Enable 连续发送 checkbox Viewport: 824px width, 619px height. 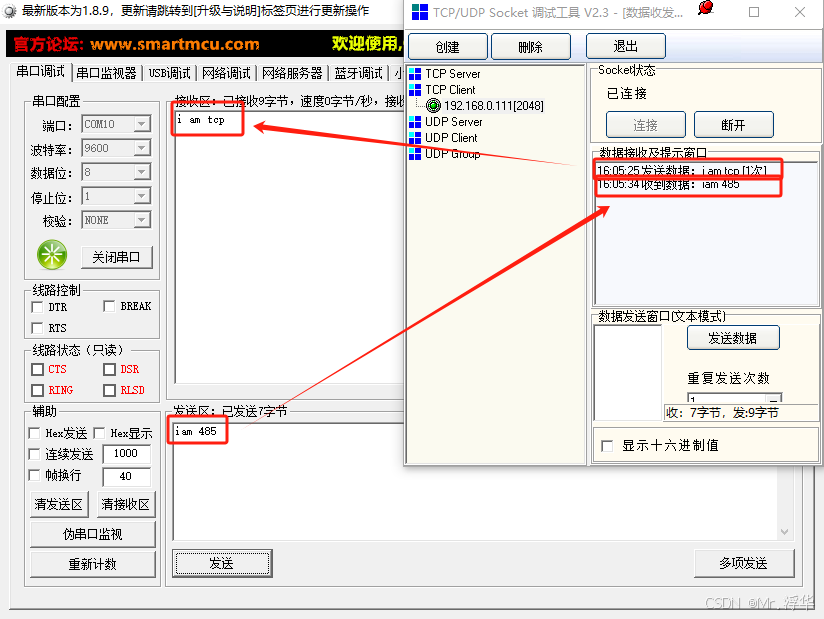point(34,454)
